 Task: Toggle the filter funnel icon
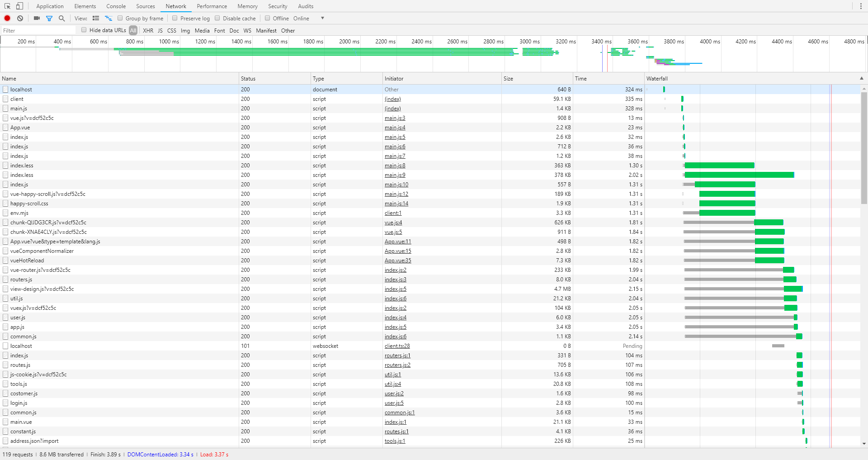pos(49,18)
